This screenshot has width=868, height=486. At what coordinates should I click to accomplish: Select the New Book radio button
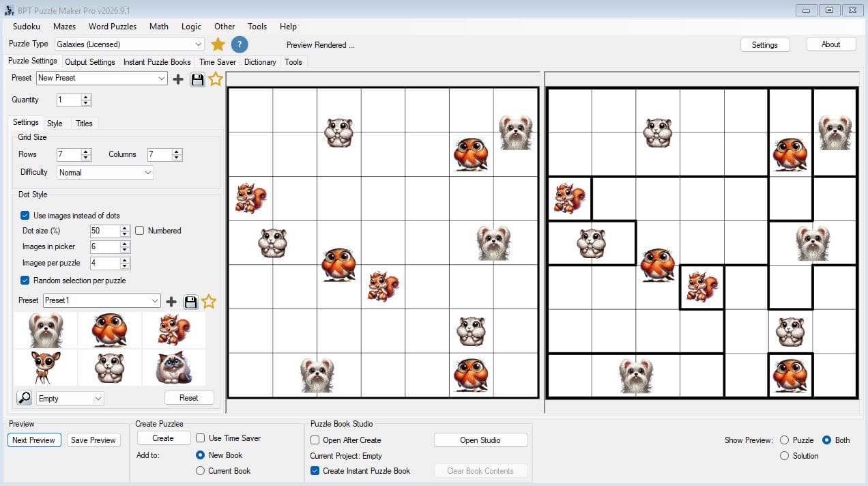[x=201, y=455]
